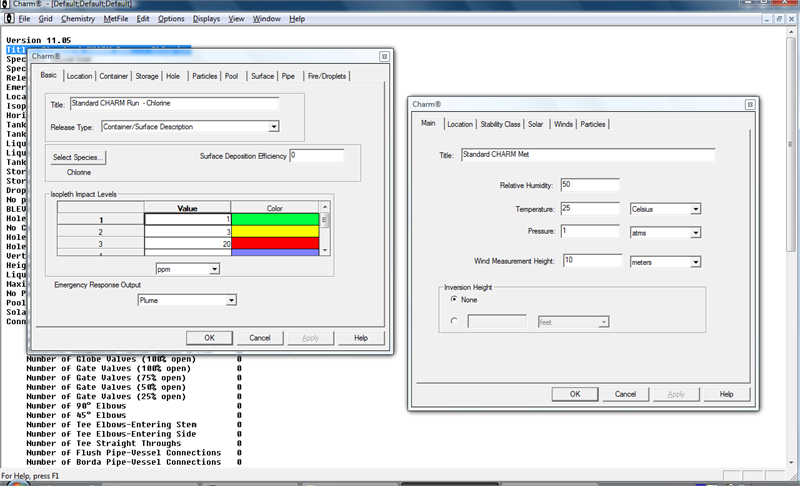This screenshot has height=486, width=800.
Task: Click the Select Species button
Action: point(78,157)
